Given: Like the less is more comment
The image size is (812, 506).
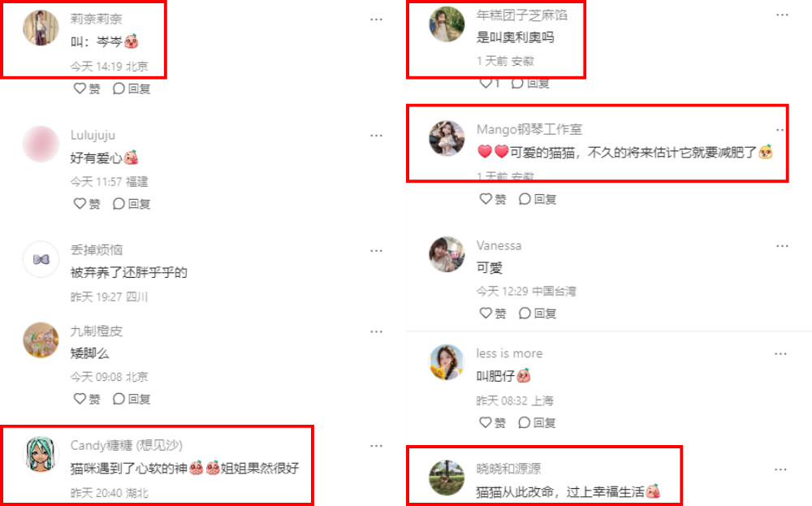Looking at the screenshot, I should coord(486,422).
